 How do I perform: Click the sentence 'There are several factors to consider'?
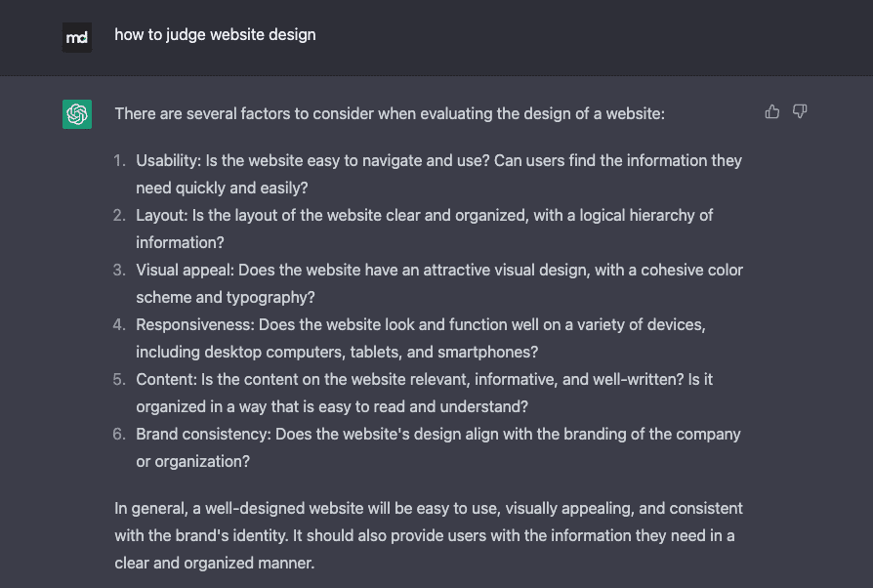pos(390,113)
